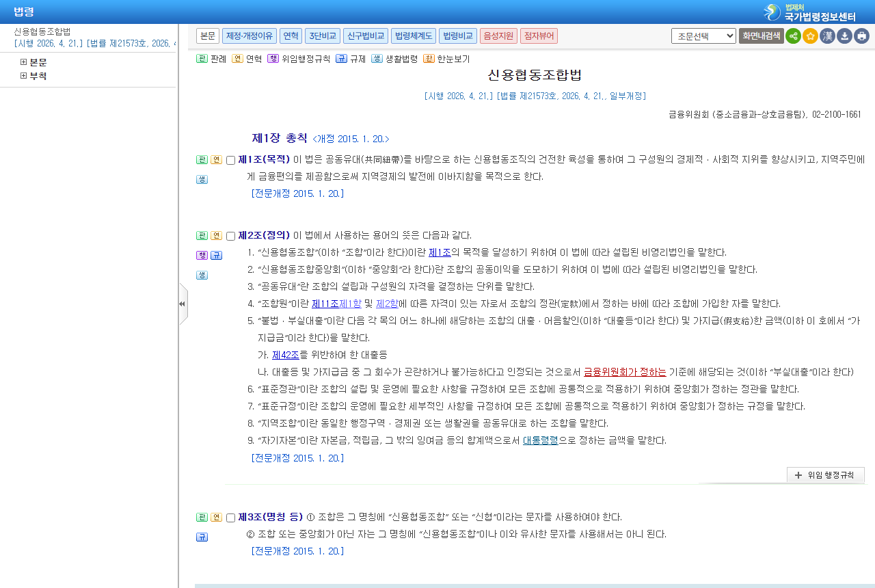Download the law using the download icon
This screenshot has height=588, width=875.
pos(844,36)
